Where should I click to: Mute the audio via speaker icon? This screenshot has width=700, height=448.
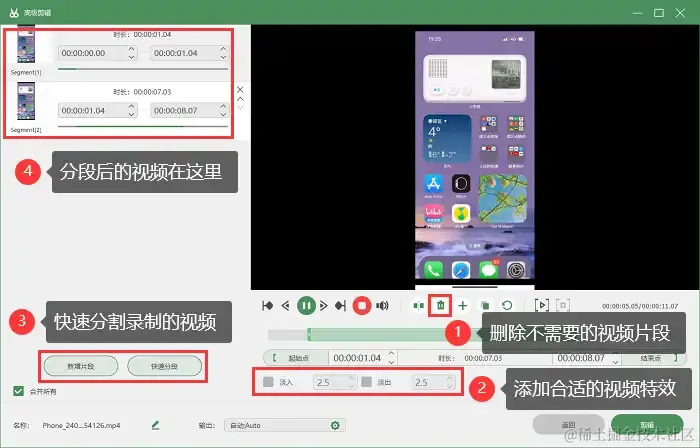[382, 306]
